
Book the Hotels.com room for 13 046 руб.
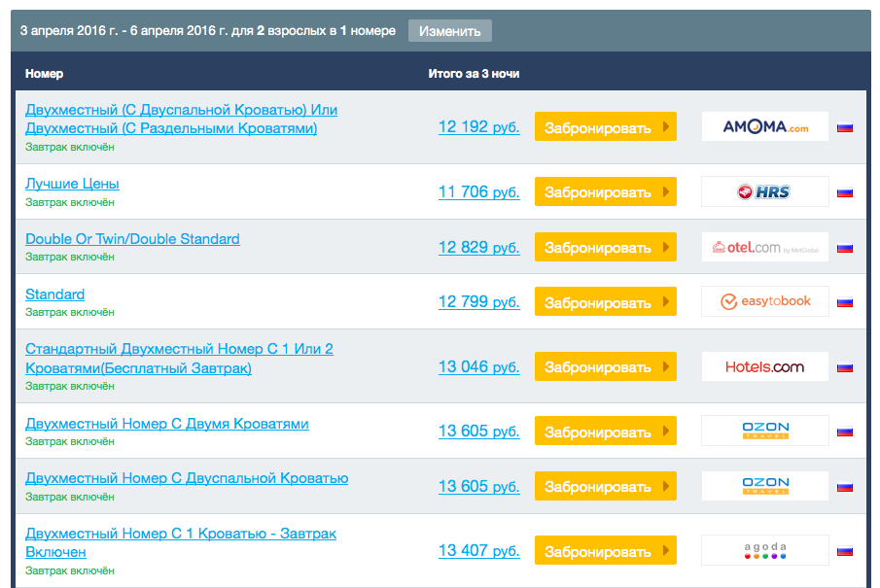pos(605,367)
